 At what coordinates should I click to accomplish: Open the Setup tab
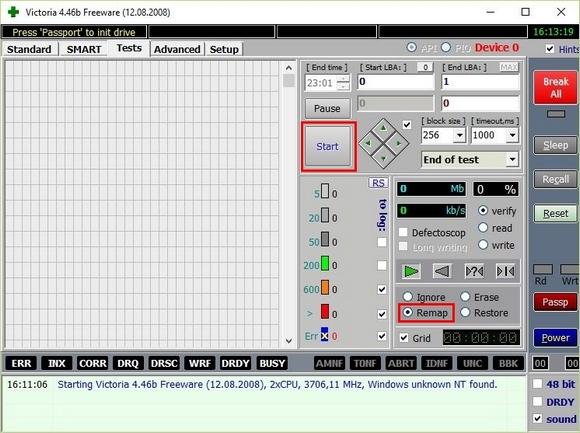coord(224,49)
